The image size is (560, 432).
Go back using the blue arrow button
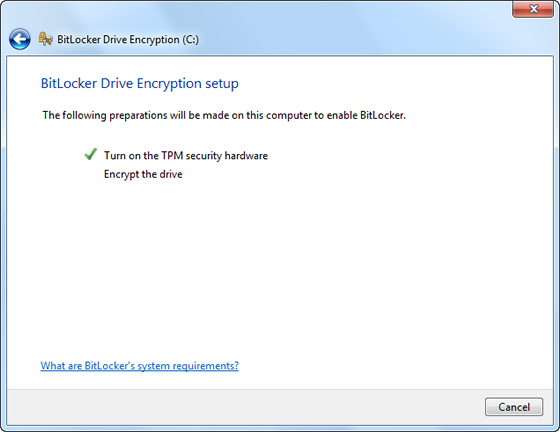[20, 39]
